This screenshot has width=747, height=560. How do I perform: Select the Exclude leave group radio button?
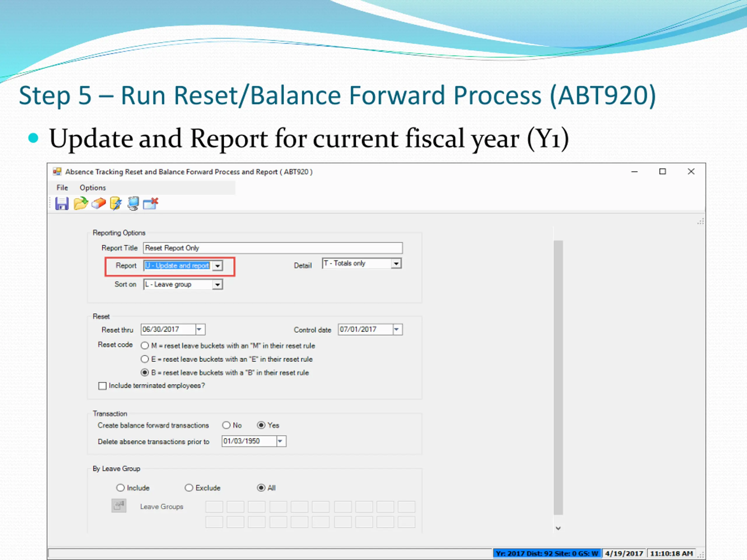pos(189,488)
